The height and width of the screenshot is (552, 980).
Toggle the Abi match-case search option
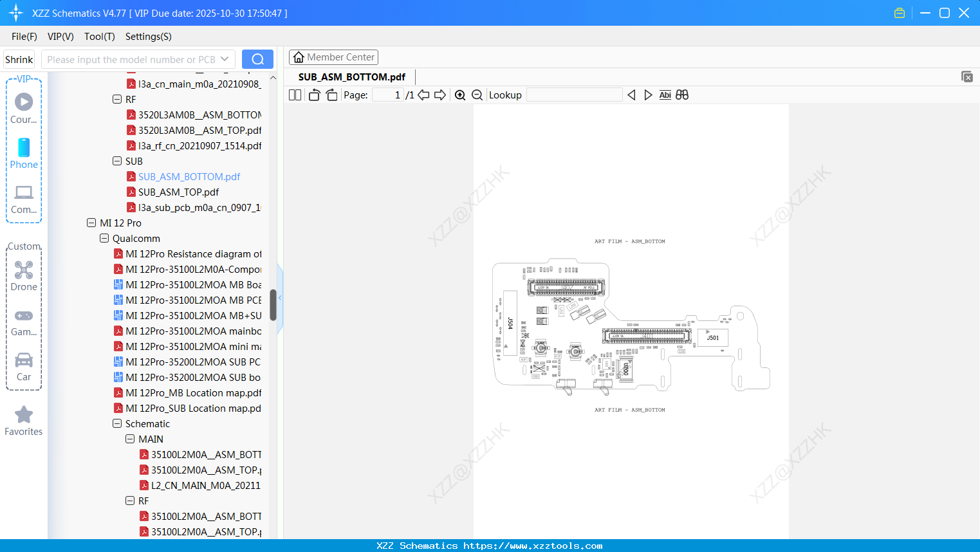[x=665, y=95]
